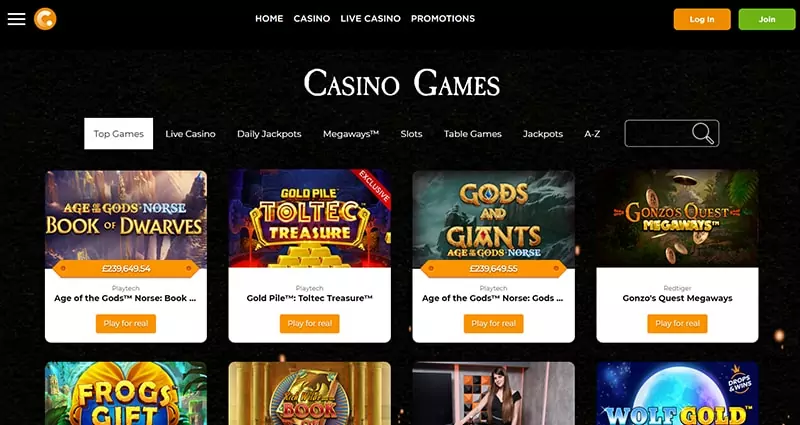Click the green Join button
The width and height of the screenshot is (800, 425).
click(767, 19)
